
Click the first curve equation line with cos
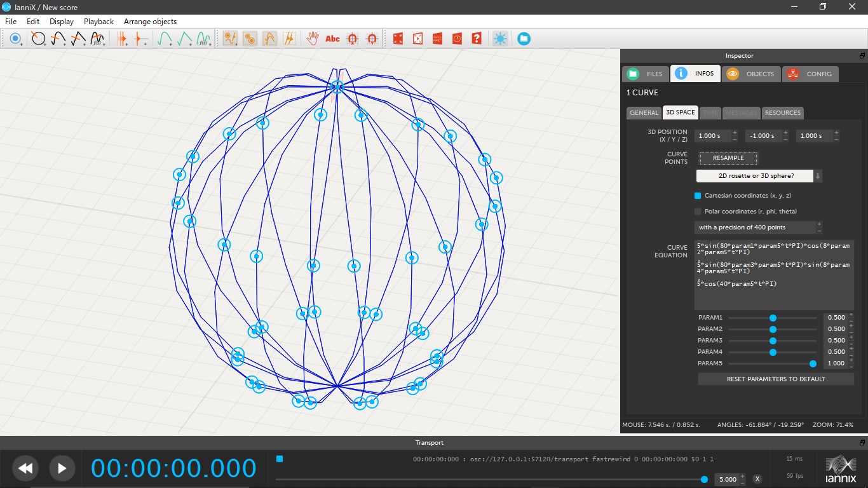[x=773, y=249]
